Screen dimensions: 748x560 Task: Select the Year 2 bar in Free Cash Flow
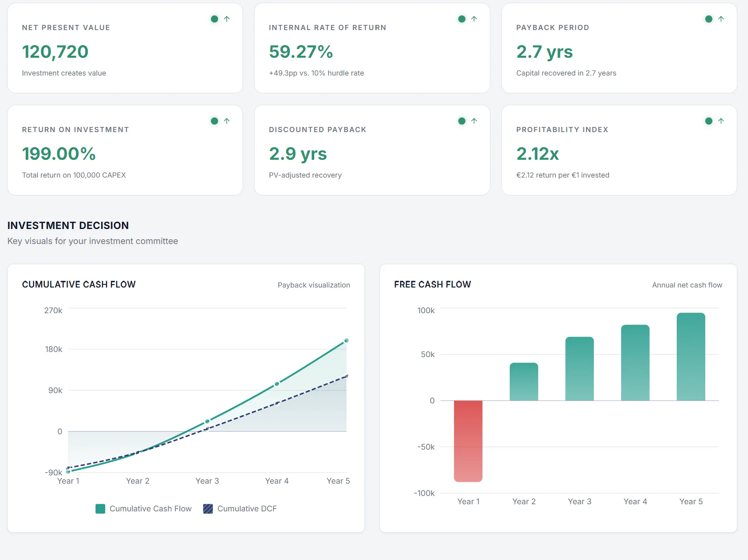524,382
